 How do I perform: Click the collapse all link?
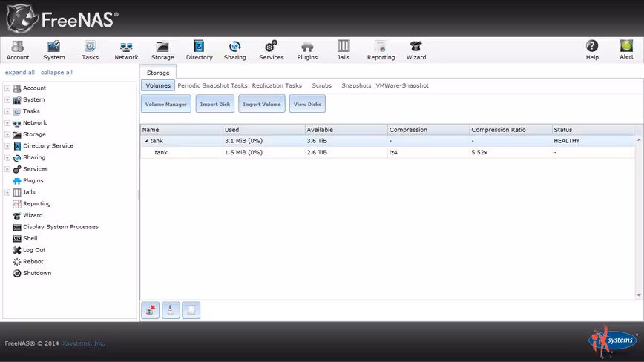click(56, 72)
